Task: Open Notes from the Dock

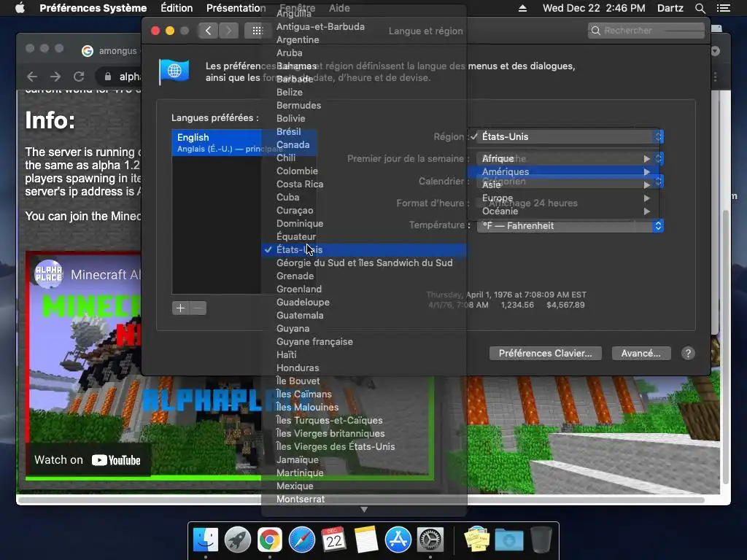Action: point(366,540)
